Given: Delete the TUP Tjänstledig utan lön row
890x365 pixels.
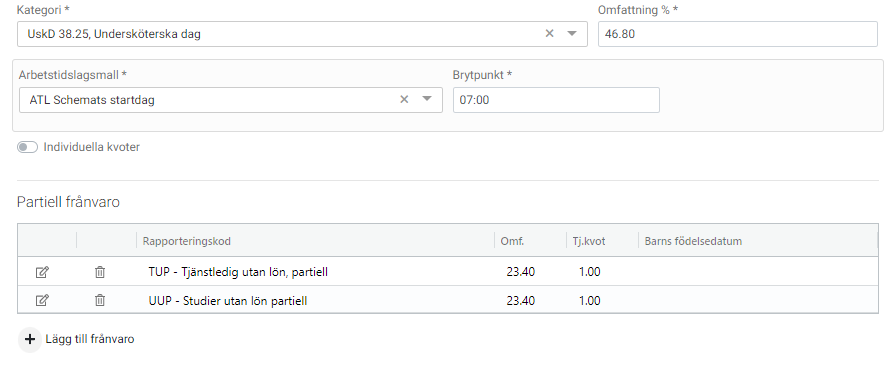Looking at the screenshot, I should 100,272.
